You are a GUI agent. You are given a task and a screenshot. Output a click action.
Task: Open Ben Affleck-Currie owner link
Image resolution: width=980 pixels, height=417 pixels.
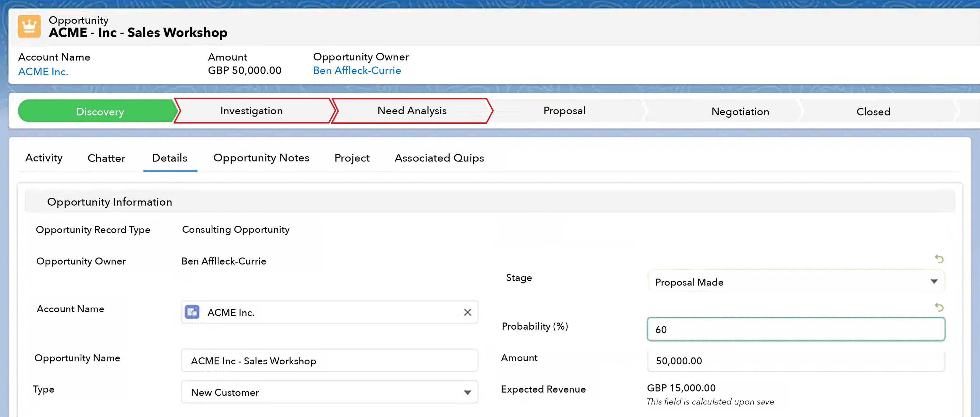point(357,70)
